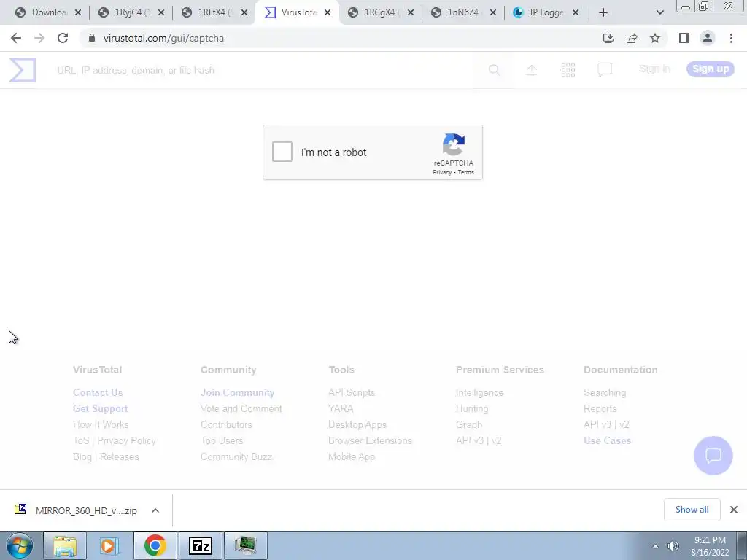Close the IP Logger tab
Screen dimensions: 747x560
click(576, 13)
